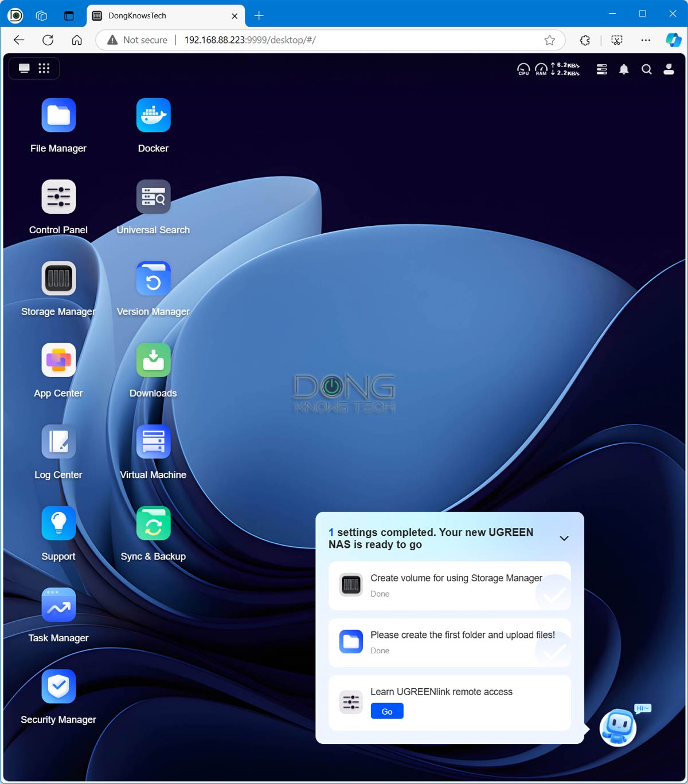Reload the page in browser
This screenshot has height=784, width=688.
[48, 40]
